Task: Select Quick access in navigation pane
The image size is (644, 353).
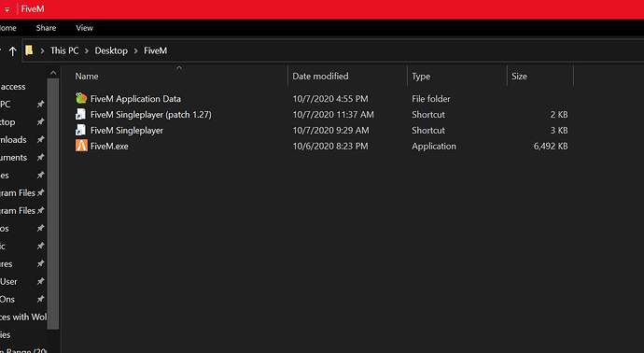Action: [13, 87]
